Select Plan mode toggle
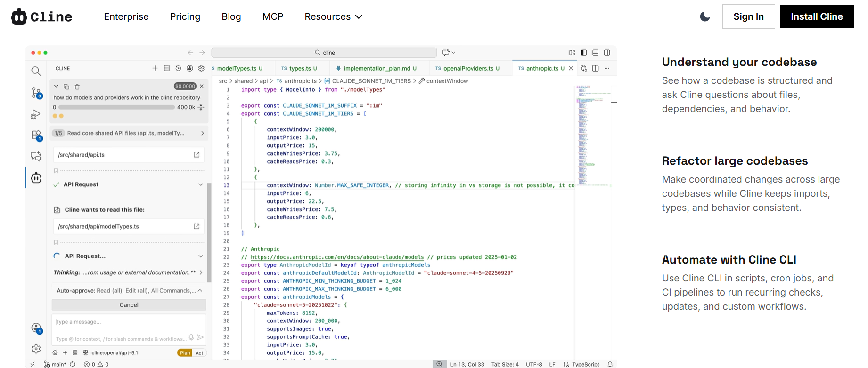The height and width of the screenshot is (368, 868). coord(185,353)
